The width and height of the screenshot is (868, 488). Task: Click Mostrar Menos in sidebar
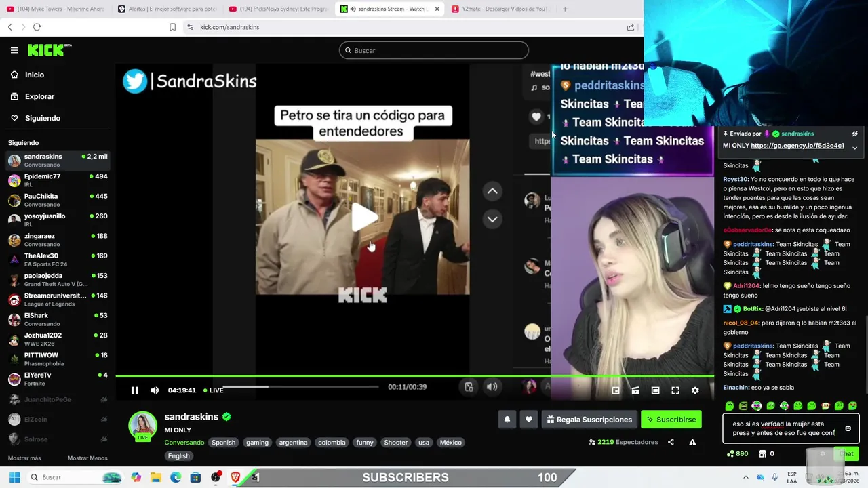pos(87,458)
